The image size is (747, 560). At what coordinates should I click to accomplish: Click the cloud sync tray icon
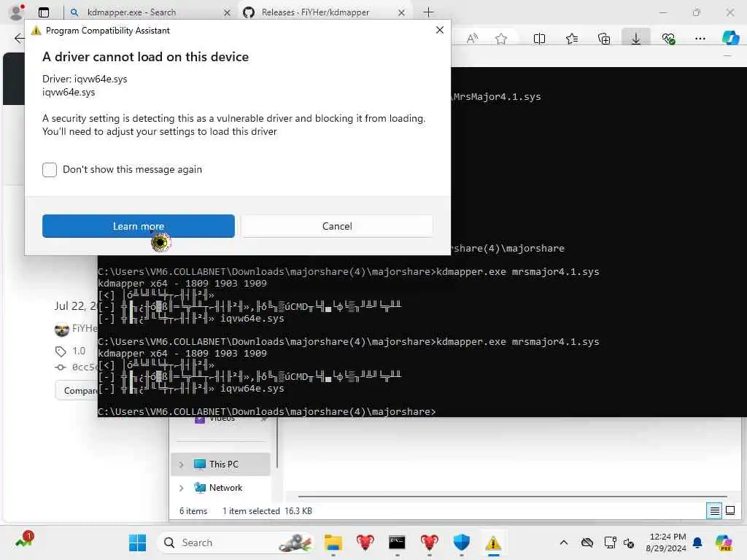click(587, 542)
